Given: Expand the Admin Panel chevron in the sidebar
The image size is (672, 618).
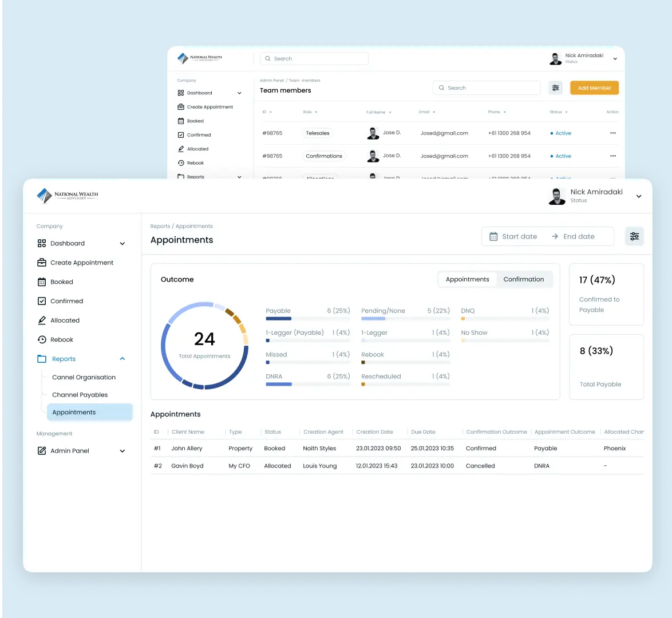Looking at the screenshot, I should (122, 451).
